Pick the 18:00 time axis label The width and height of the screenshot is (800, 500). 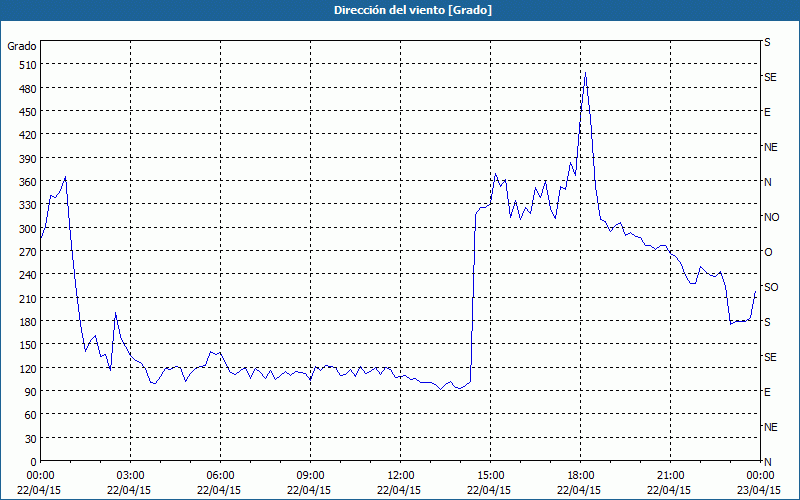click(x=581, y=476)
